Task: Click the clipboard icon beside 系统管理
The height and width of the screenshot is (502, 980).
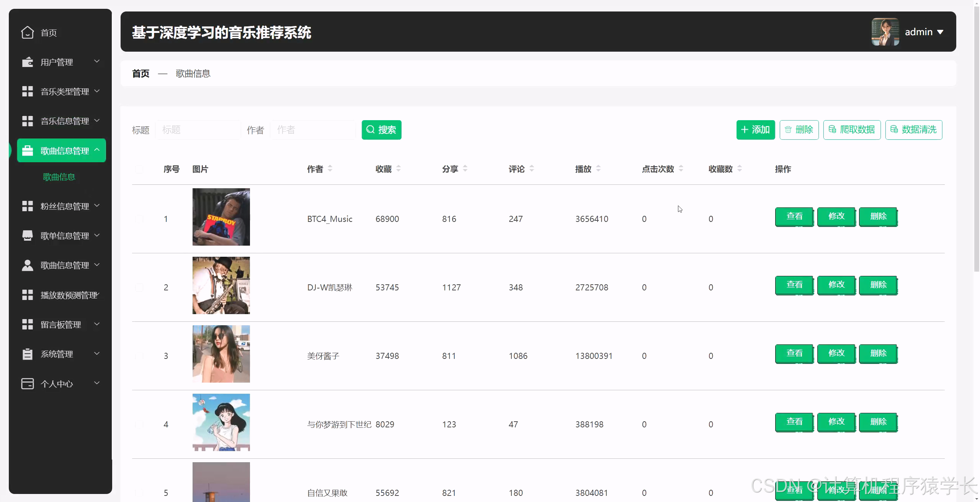Action: point(27,354)
